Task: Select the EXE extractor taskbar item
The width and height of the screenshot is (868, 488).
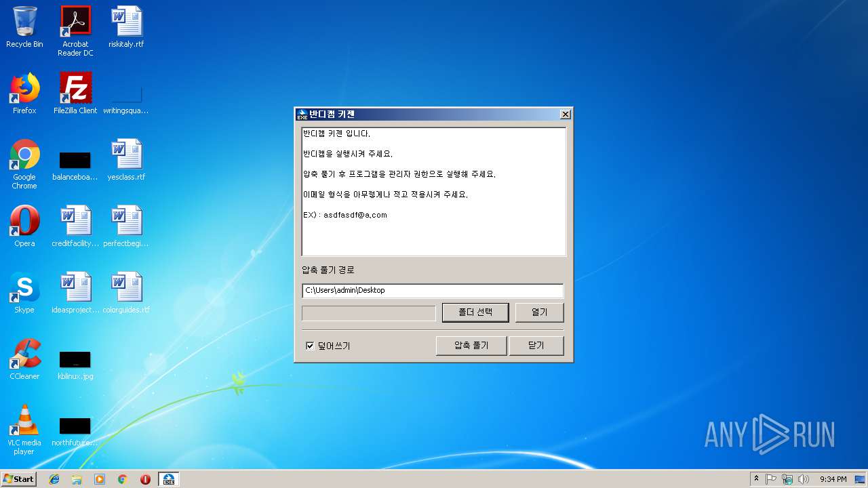Action: coord(169,479)
